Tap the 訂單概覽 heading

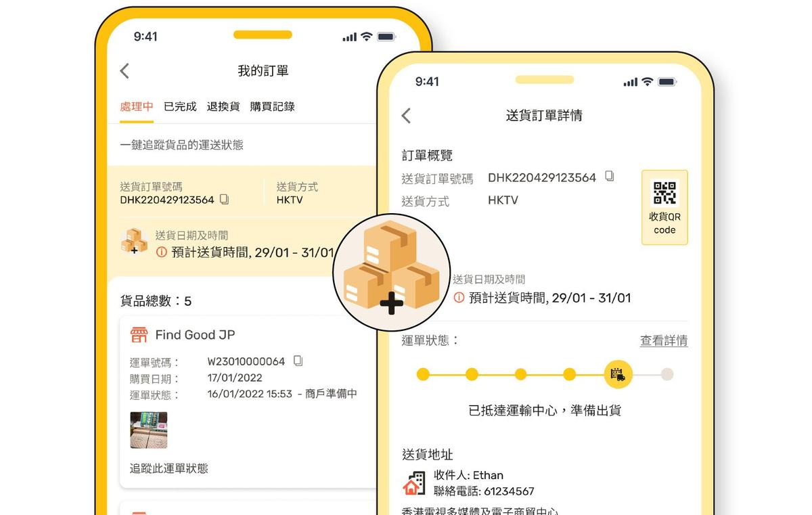427,156
